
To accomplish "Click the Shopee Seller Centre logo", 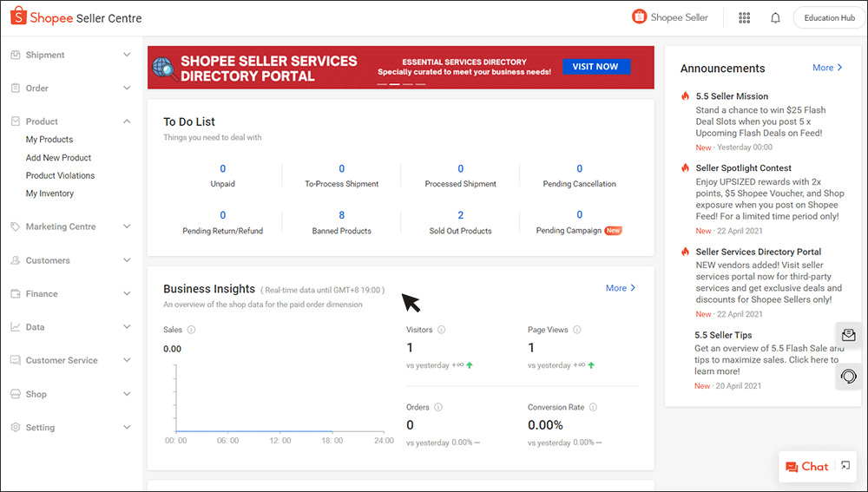I will (76, 17).
